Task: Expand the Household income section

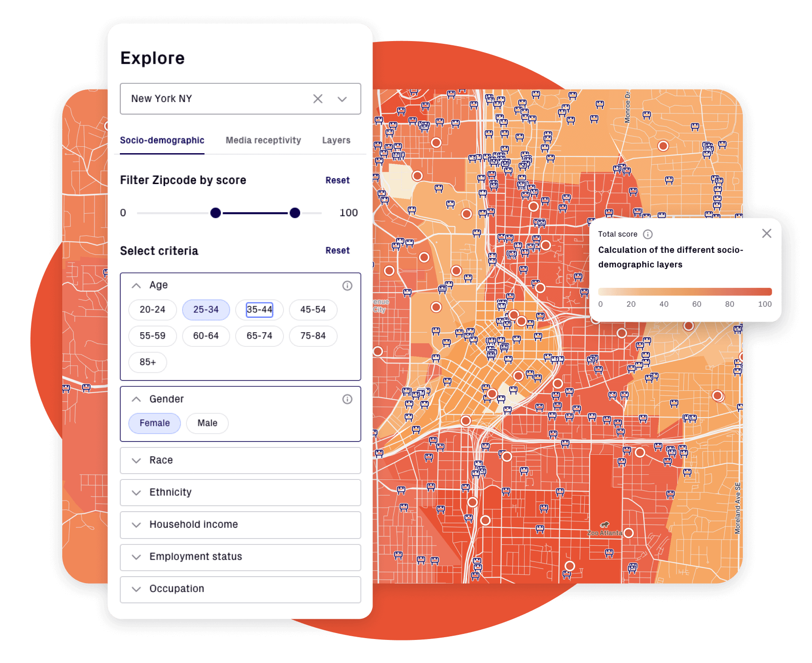Action: coord(240,525)
